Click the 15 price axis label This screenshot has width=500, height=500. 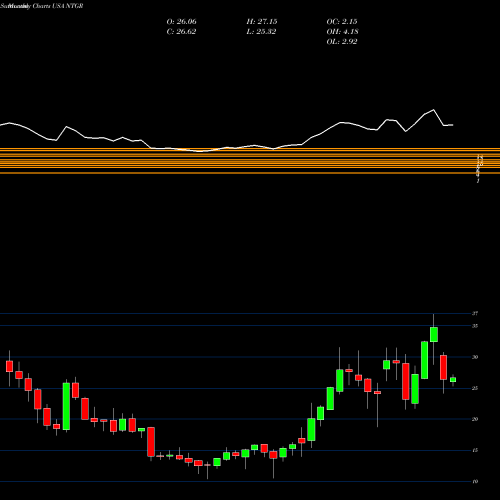(x=475, y=450)
